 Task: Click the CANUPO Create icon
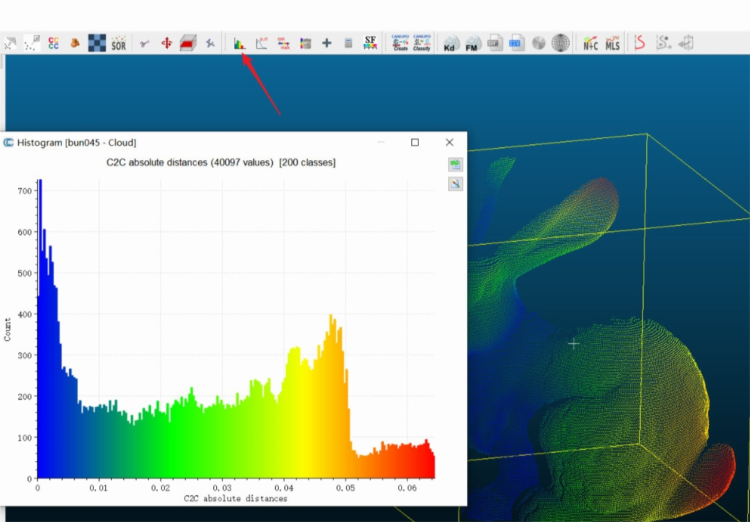(x=400, y=43)
